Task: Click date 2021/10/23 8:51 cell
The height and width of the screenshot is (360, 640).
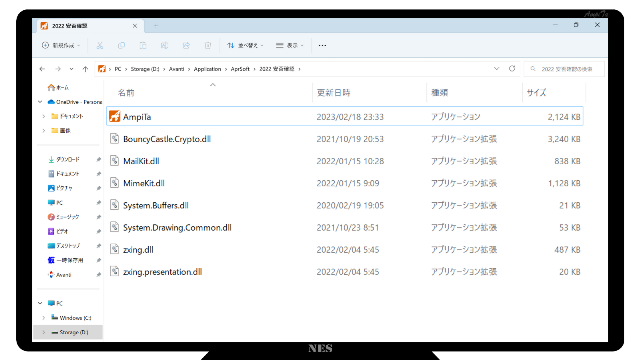Action: tap(348, 227)
